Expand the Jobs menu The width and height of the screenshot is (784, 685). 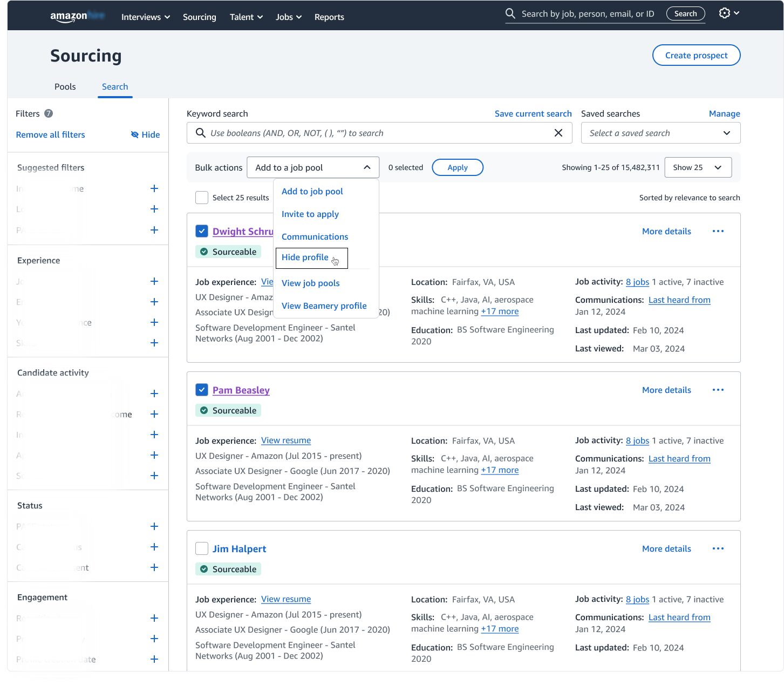289,17
